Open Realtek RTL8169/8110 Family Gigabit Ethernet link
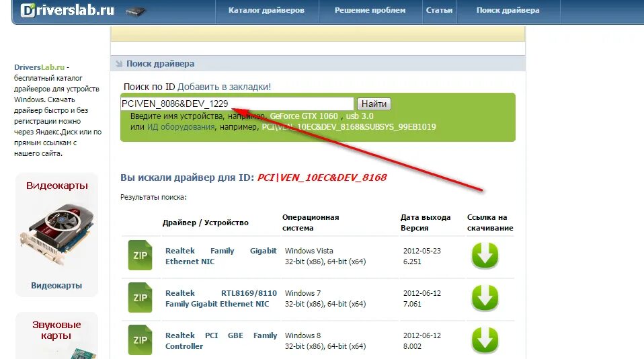This screenshot has width=644, height=359. coord(221,298)
